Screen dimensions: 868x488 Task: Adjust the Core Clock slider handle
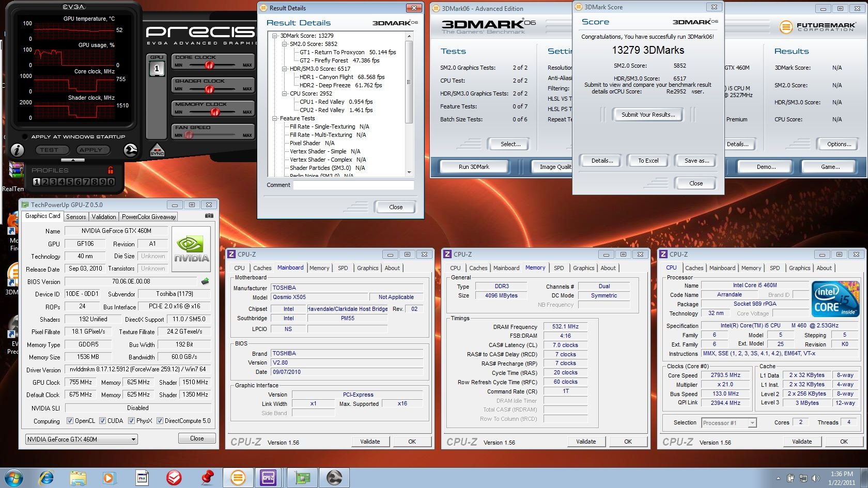click(209, 65)
